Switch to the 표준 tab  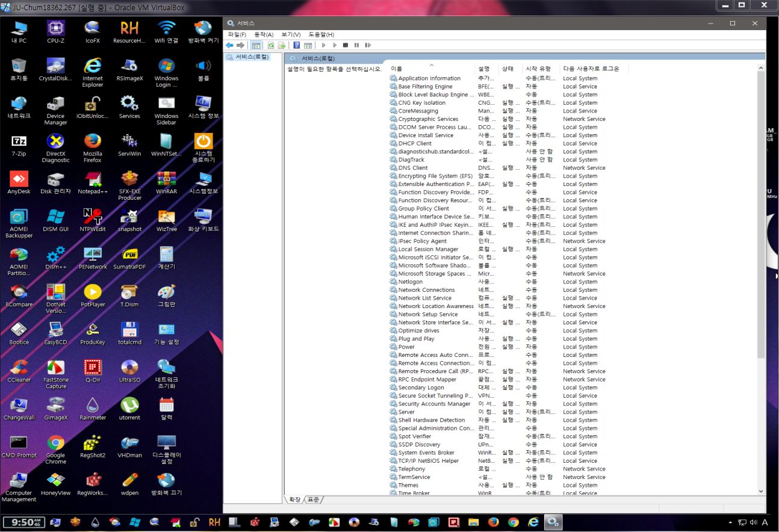coord(313,500)
